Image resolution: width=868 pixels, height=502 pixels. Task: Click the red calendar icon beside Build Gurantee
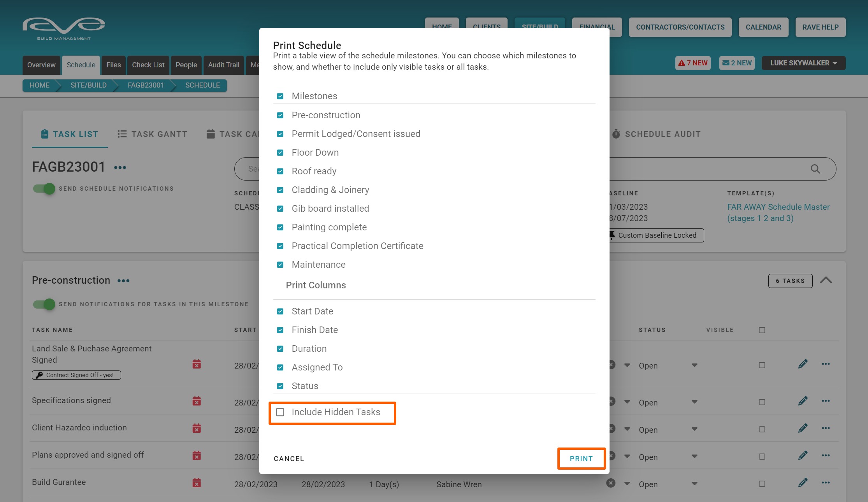coord(197,483)
